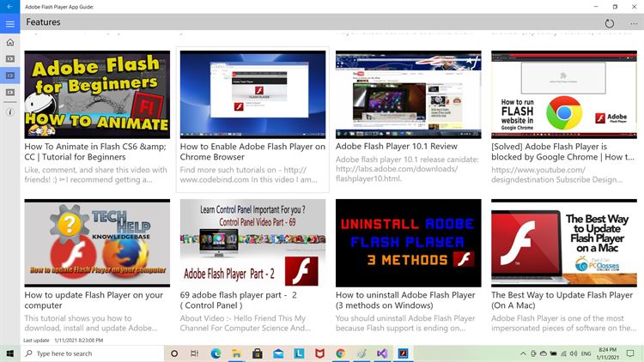Click title '[Solved] Adobe Flash Player is blocked'

point(562,152)
